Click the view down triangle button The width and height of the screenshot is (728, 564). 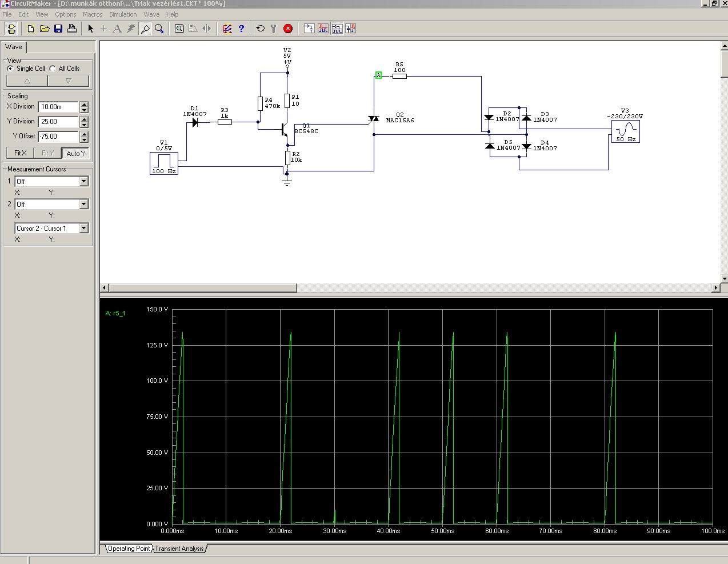68,81
